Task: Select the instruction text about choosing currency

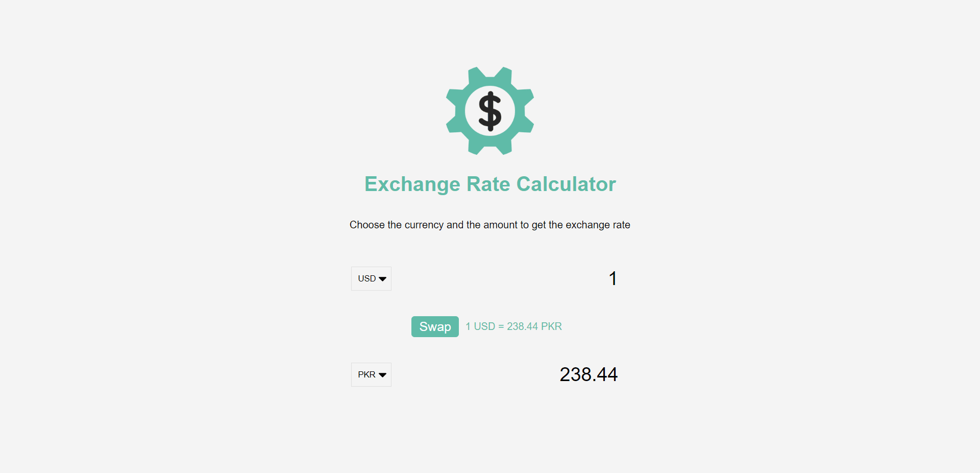Action: pos(489,225)
